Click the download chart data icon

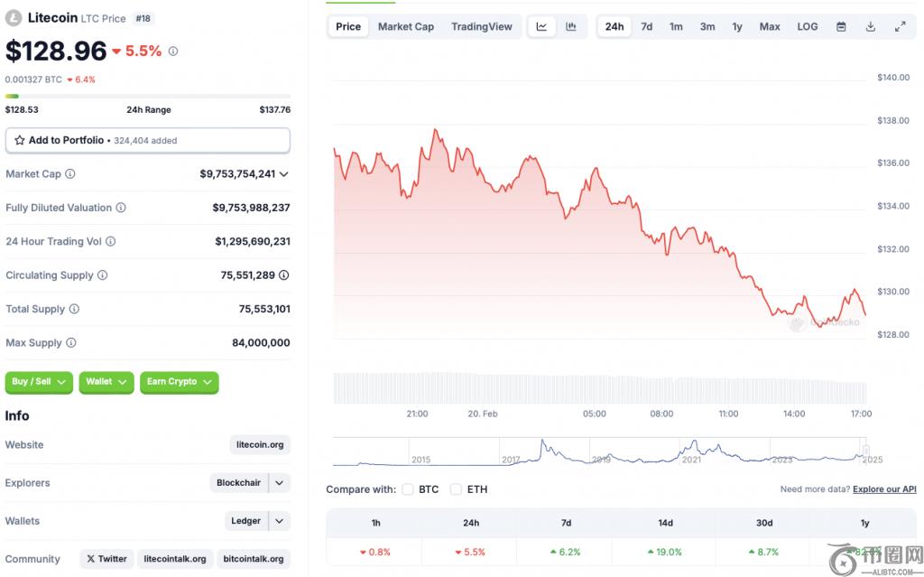871,27
